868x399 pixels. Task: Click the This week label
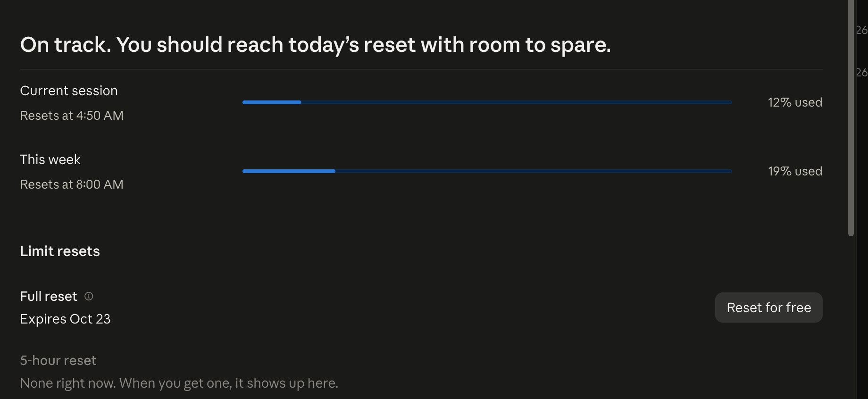click(x=50, y=159)
